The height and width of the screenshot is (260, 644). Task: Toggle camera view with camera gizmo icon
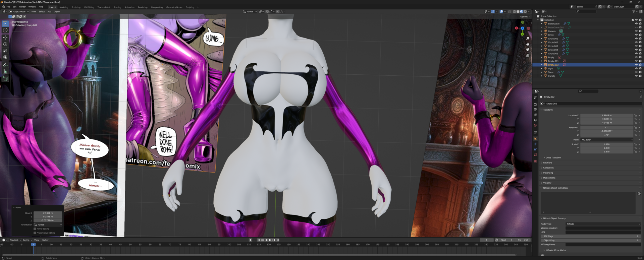[528, 50]
